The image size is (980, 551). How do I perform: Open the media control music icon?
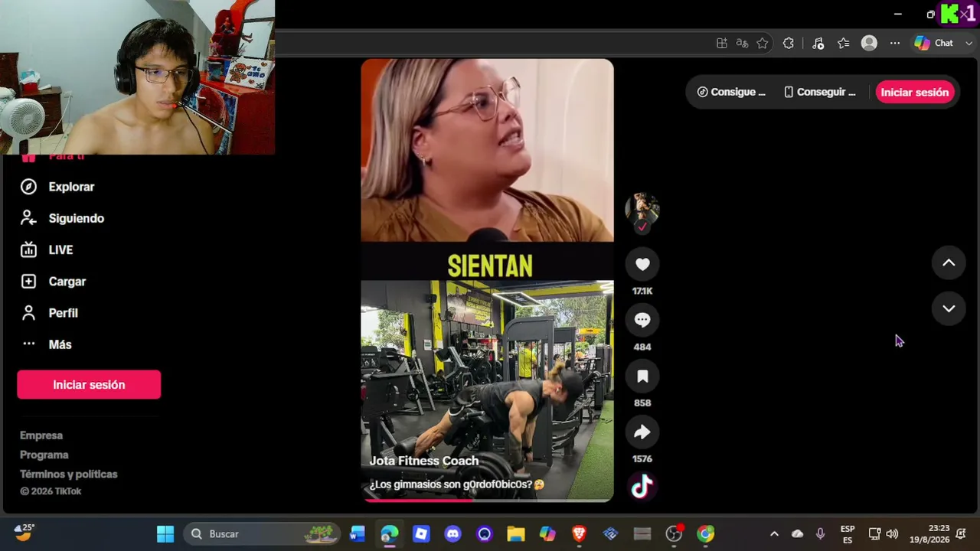coord(818,44)
